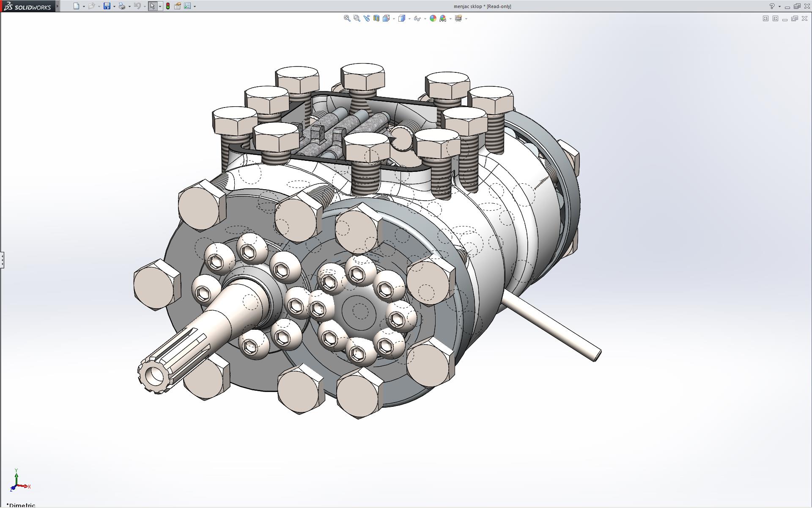812x508 pixels.
Task: Click the Apply Scene icon
Action: click(443, 18)
